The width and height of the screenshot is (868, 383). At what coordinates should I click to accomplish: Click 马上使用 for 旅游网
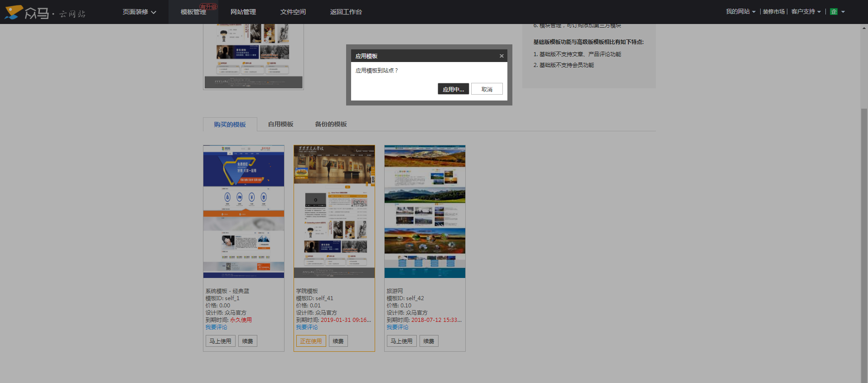[x=402, y=341]
